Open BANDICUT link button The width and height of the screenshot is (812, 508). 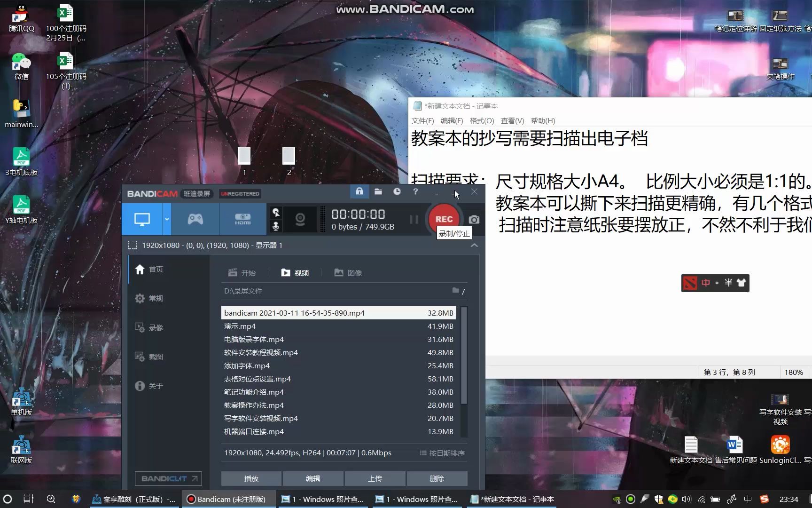pos(168,478)
